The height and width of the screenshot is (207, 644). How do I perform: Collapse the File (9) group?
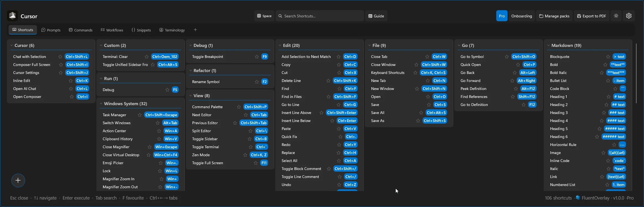click(369, 46)
